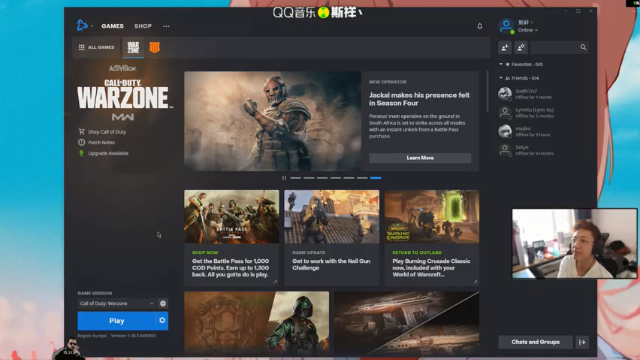Expand the Battle.net logo dropdown arrow

point(92,26)
